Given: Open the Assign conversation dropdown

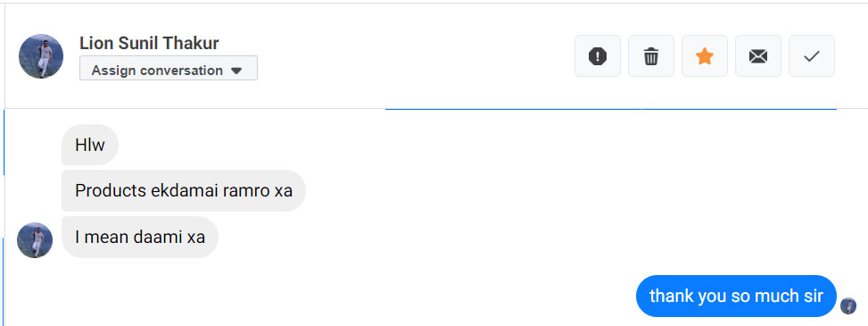Looking at the screenshot, I should 169,68.
